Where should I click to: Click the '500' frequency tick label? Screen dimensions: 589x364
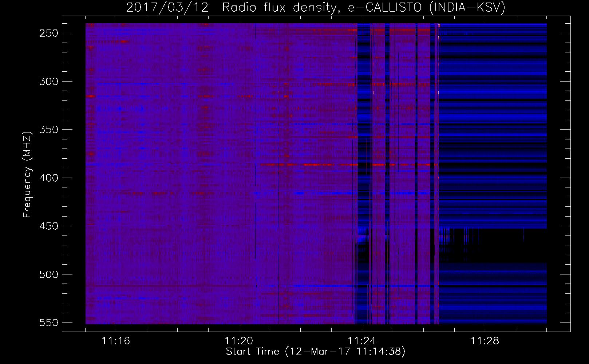tap(49, 274)
